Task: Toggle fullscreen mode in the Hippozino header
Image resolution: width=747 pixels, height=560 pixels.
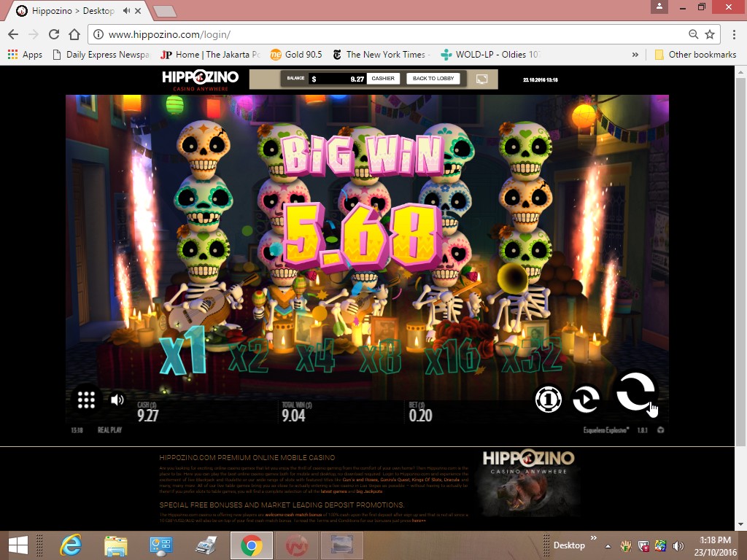Action: pos(481,79)
